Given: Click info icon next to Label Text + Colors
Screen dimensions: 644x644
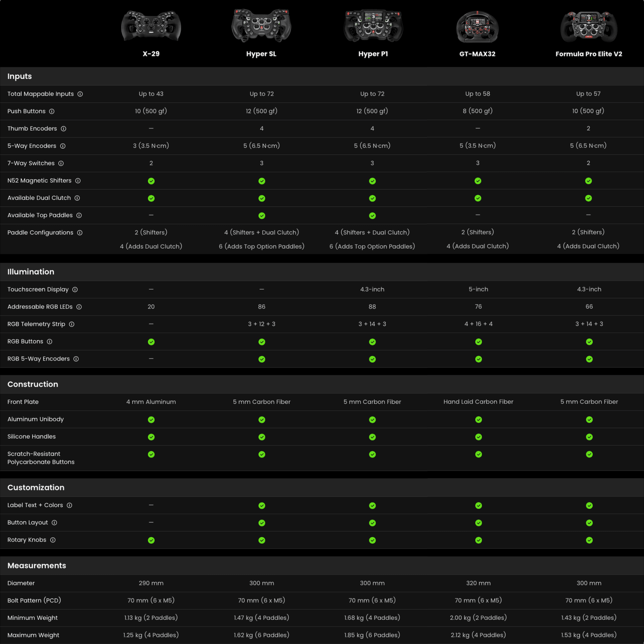Looking at the screenshot, I should tap(69, 506).
